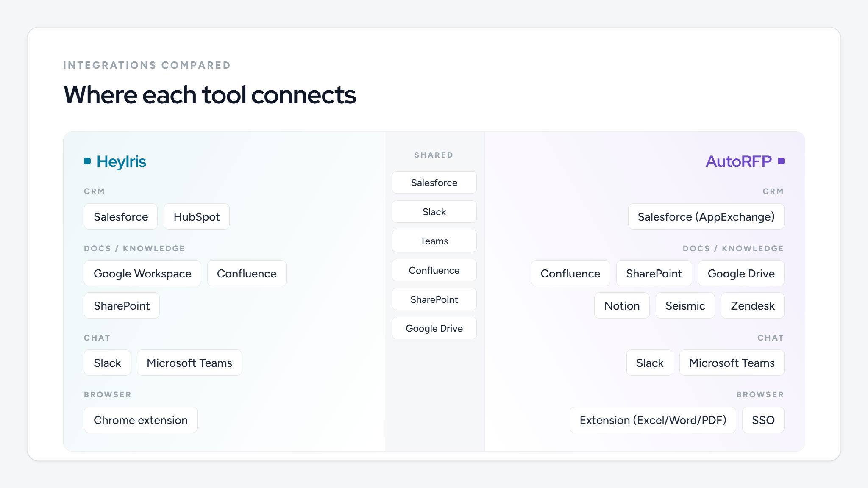The width and height of the screenshot is (868, 488).
Task: Select the BROWSER label in the HeyIris panel
Action: tap(108, 395)
